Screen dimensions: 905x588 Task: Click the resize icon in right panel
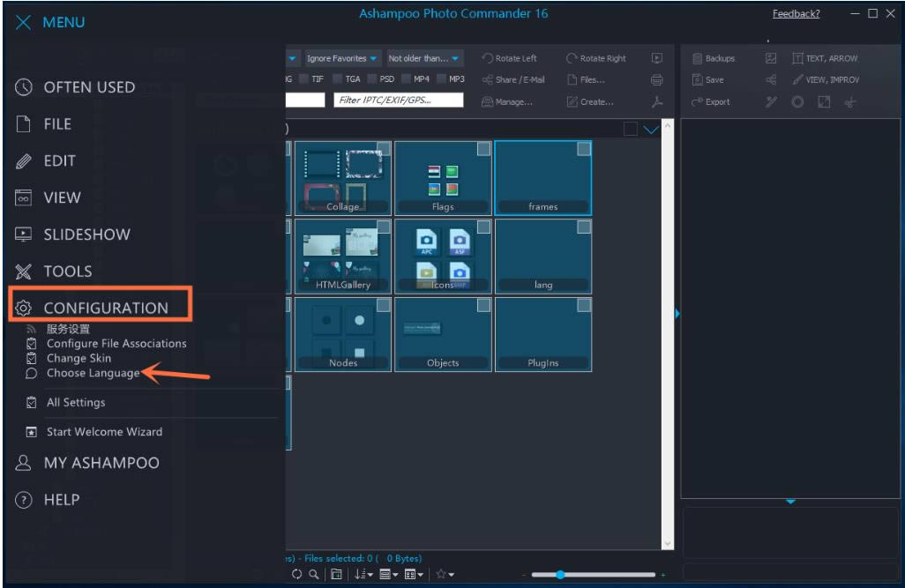(824, 102)
